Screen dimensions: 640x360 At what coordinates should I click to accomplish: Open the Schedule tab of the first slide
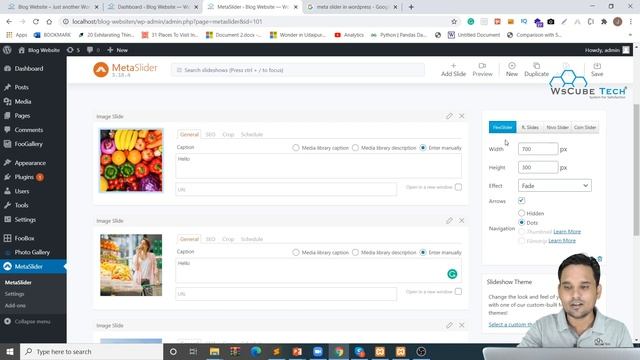click(252, 134)
